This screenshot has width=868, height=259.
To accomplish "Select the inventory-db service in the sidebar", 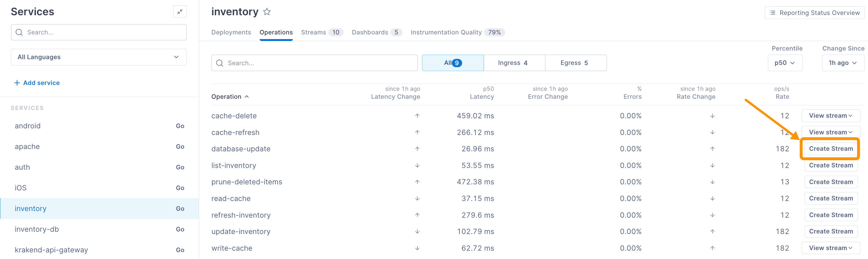I will (x=37, y=229).
